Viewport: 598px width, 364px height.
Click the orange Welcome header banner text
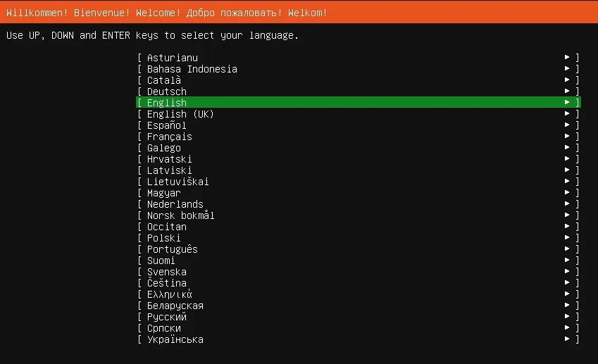click(x=167, y=13)
